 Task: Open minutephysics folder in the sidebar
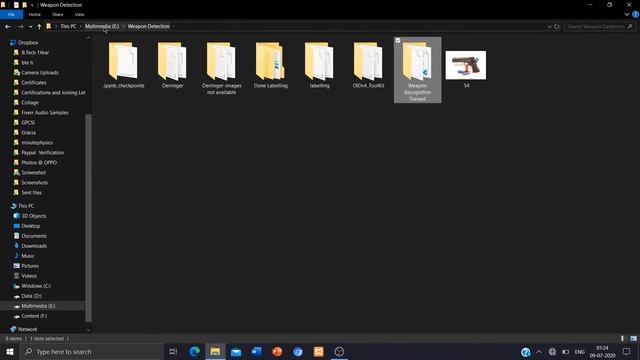point(37,142)
